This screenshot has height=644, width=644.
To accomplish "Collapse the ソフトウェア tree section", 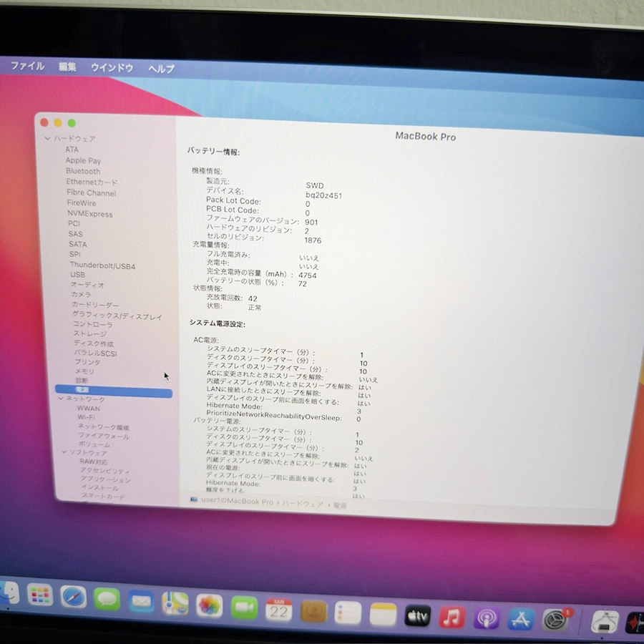I will (64, 452).
